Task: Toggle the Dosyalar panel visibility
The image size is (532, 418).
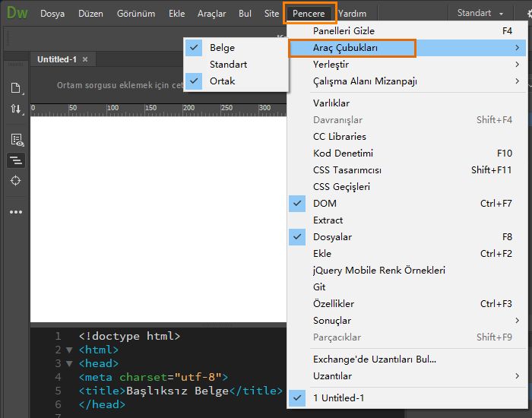Action: (x=332, y=236)
